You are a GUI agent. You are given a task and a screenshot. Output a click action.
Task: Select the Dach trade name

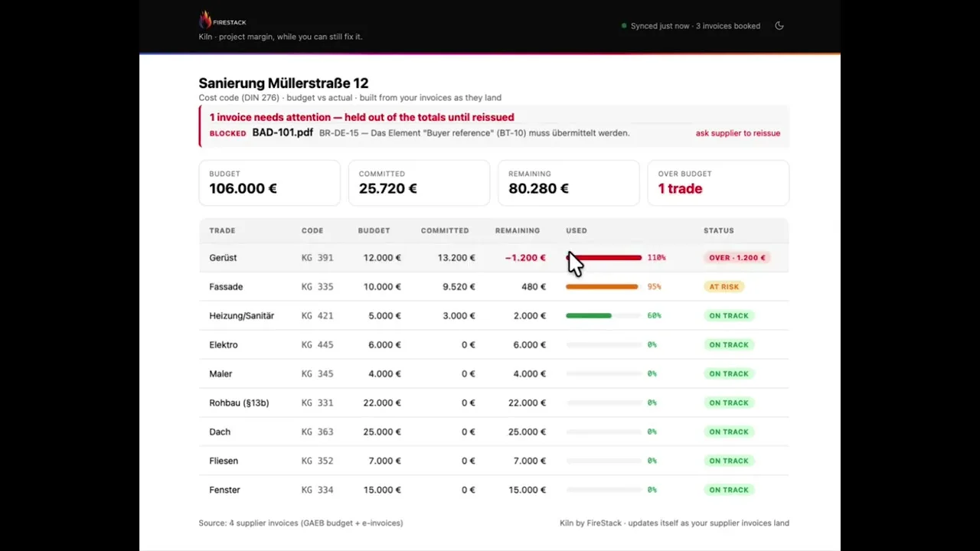tap(220, 432)
